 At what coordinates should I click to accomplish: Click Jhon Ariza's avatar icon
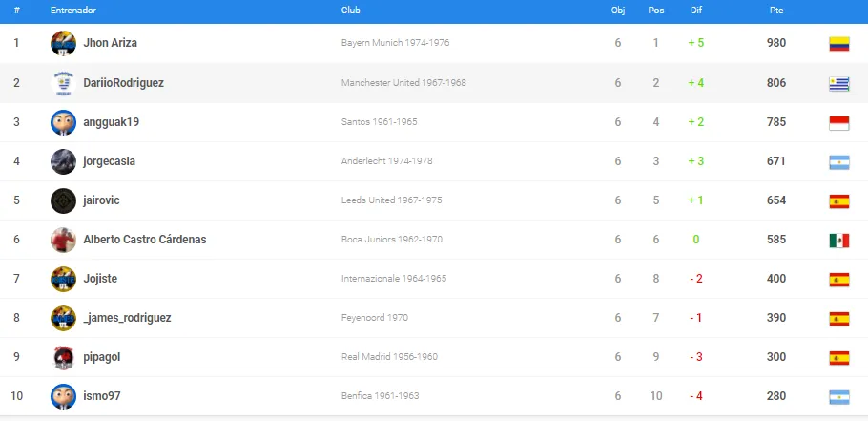pyautogui.click(x=63, y=43)
